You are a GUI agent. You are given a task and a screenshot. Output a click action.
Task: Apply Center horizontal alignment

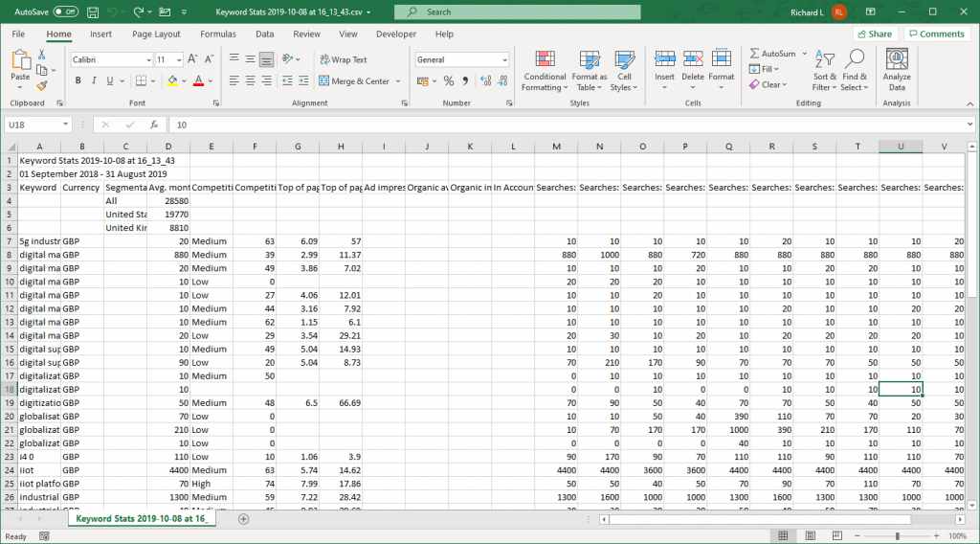pyautogui.click(x=250, y=80)
